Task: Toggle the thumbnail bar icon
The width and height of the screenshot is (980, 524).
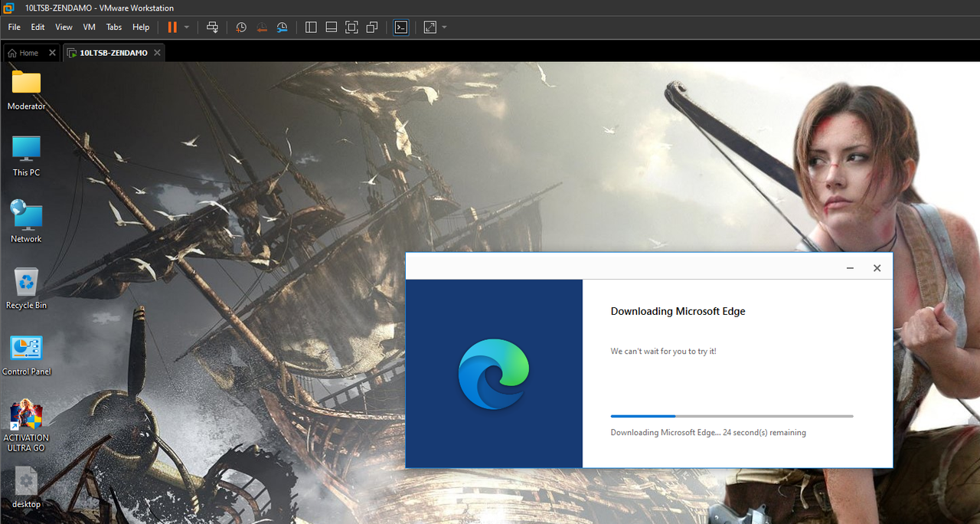Action: pyautogui.click(x=332, y=27)
